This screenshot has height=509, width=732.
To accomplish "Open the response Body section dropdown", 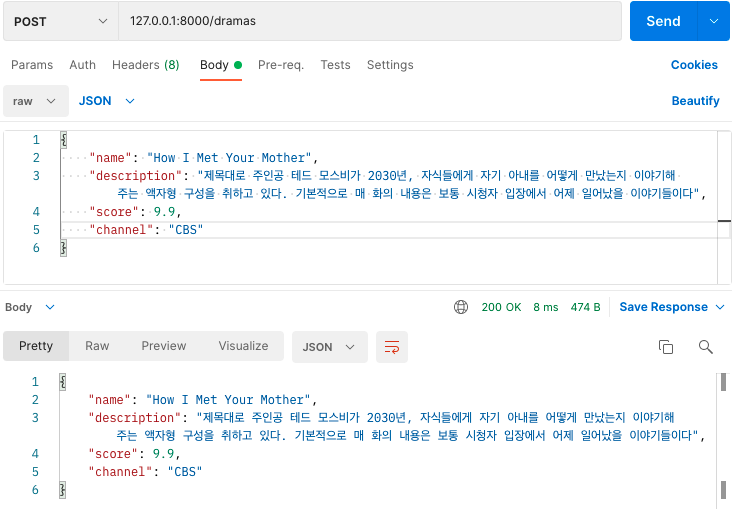I will point(30,307).
